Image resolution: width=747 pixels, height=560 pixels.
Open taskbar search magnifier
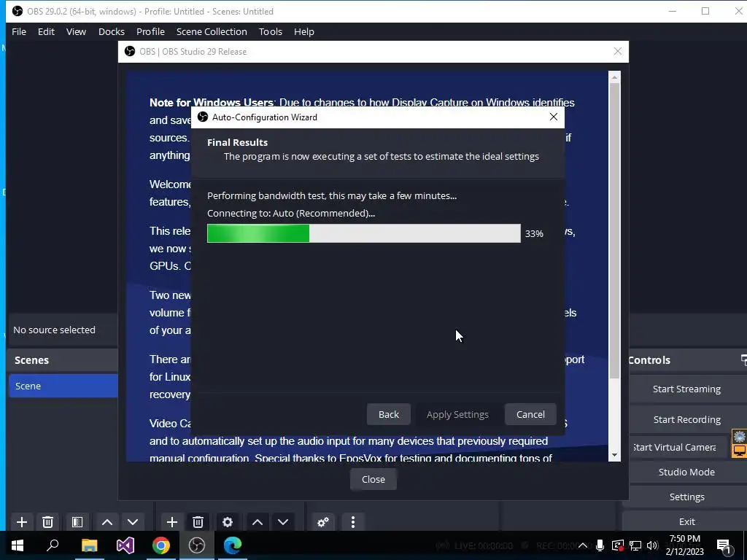tap(53, 545)
